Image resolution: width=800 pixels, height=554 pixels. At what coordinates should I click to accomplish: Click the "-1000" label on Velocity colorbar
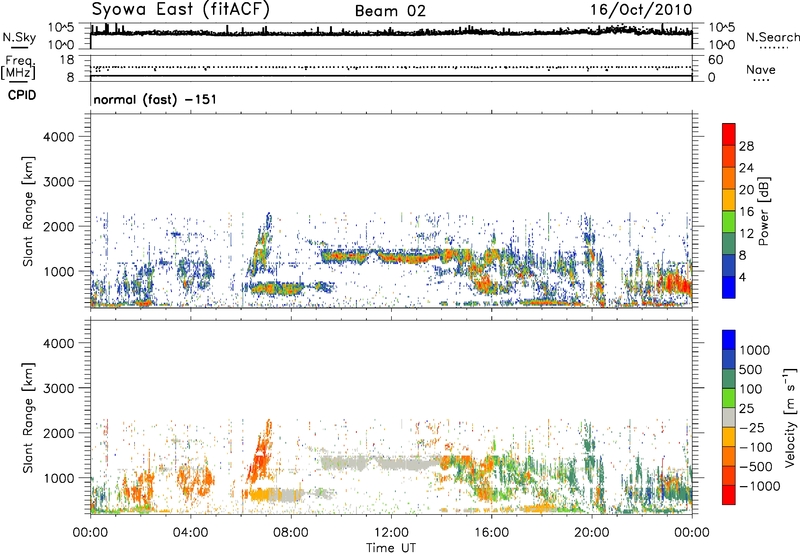tap(760, 486)
